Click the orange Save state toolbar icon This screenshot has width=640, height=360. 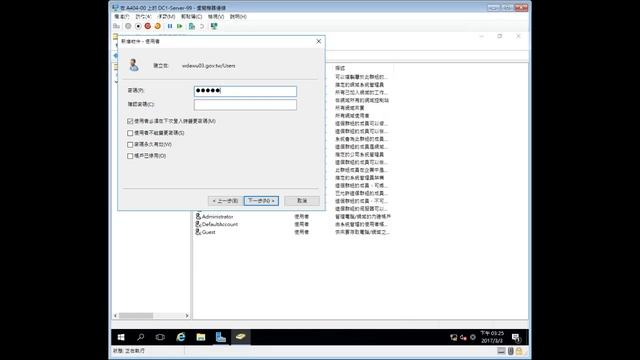(158, 26)
